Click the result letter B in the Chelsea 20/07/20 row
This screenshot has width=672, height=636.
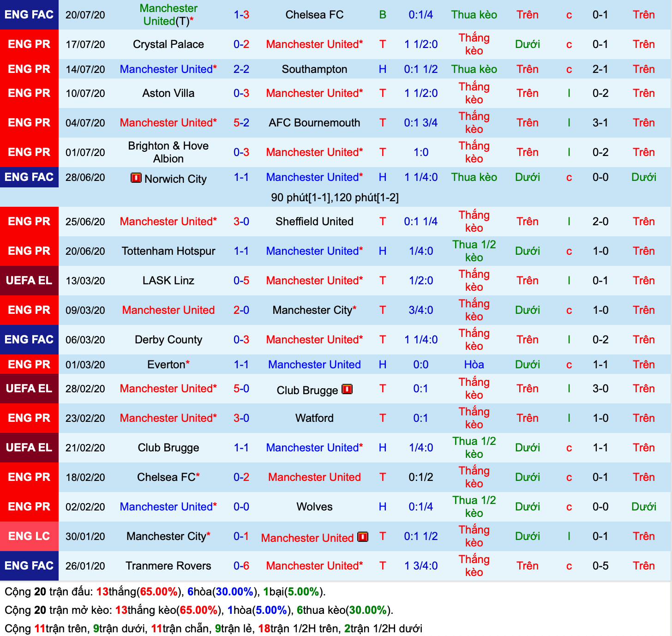(x=383, y=15)
